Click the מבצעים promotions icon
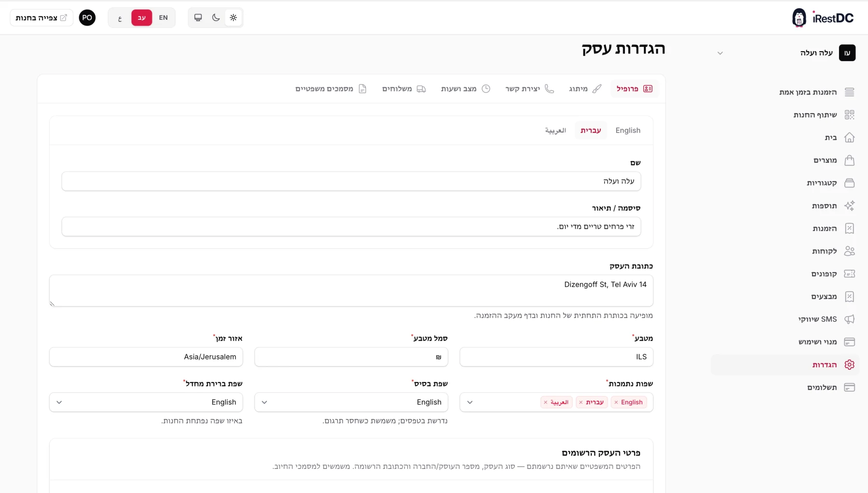The image size is (868, 493). (849, 296)
